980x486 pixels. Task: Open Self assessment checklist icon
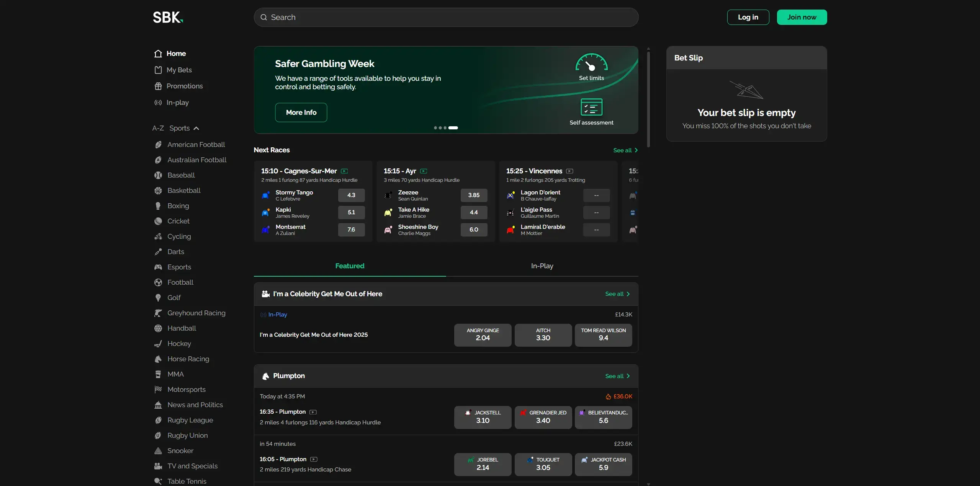click(591, 107)
